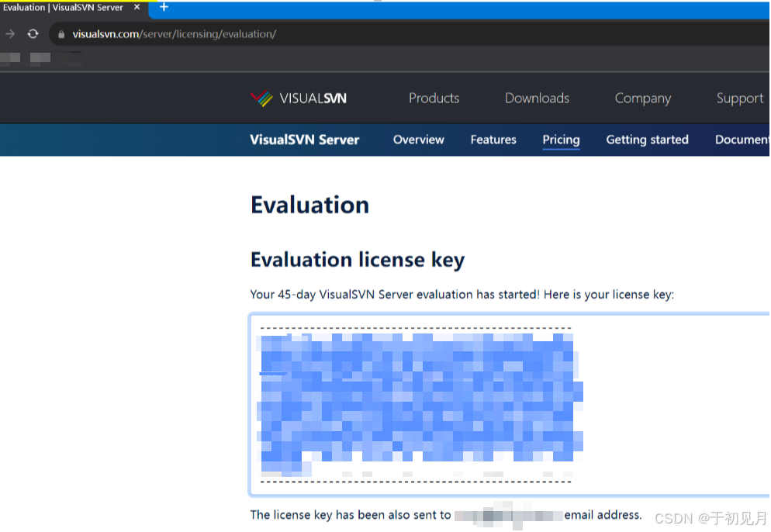Open the Documentation link

742,140
